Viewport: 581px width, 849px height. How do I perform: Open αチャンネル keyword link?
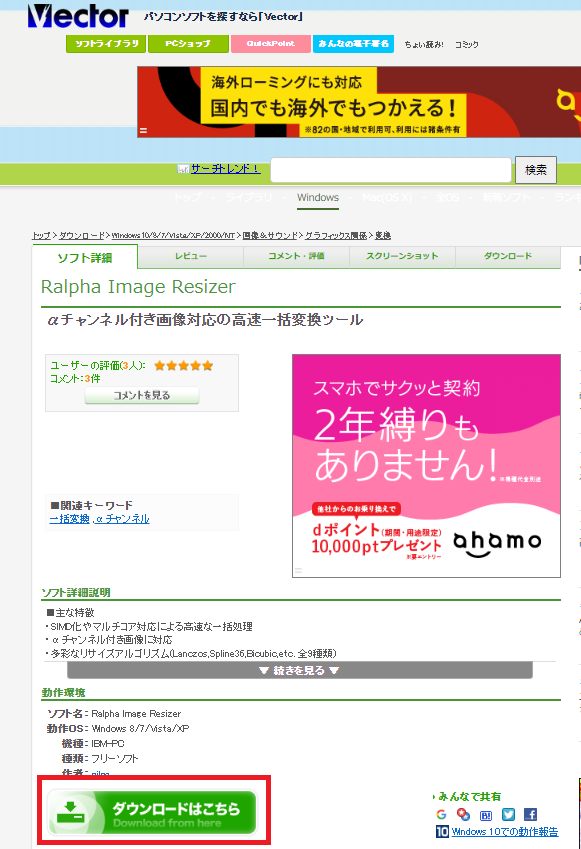point(122,519)
